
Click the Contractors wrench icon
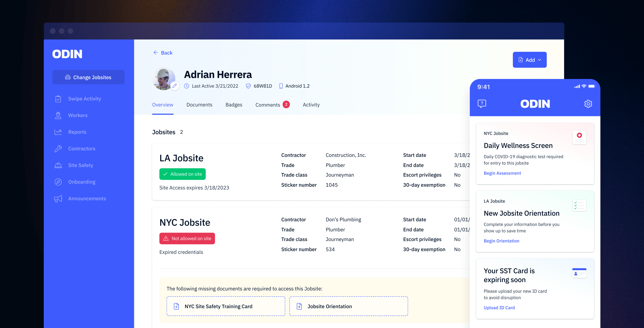click(58, 149)
